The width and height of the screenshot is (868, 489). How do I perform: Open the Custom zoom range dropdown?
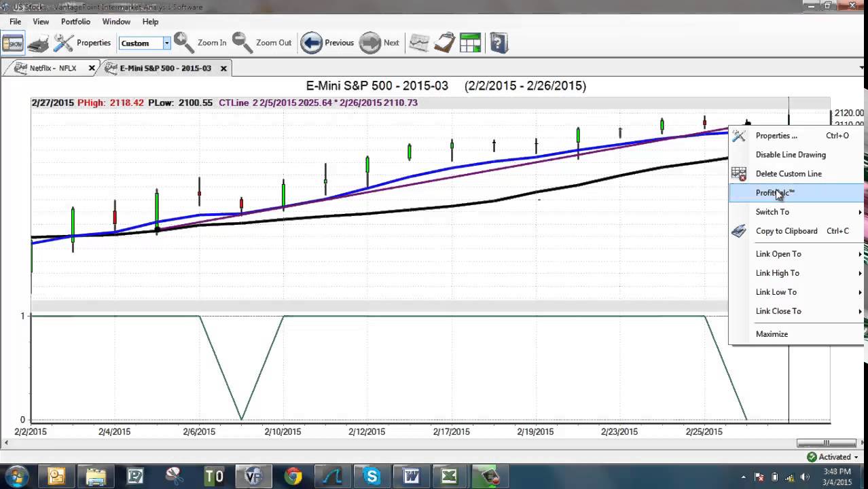[x=166, y=43]
